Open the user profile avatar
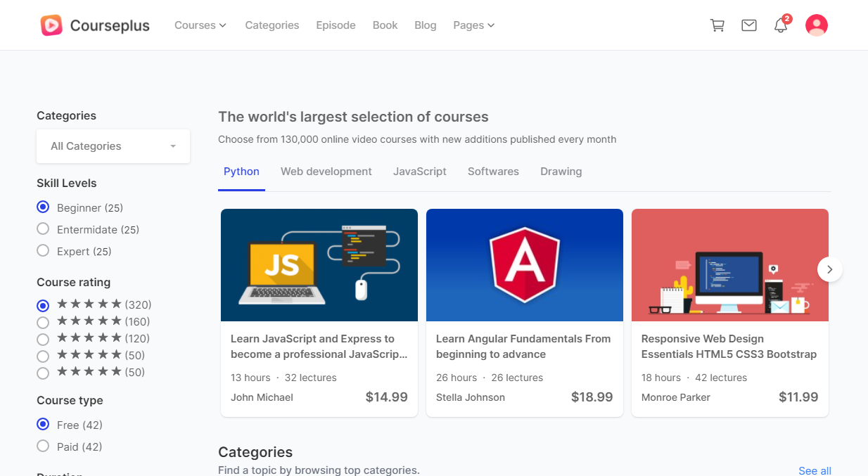868x476 pixels. [x=816, y=25]
